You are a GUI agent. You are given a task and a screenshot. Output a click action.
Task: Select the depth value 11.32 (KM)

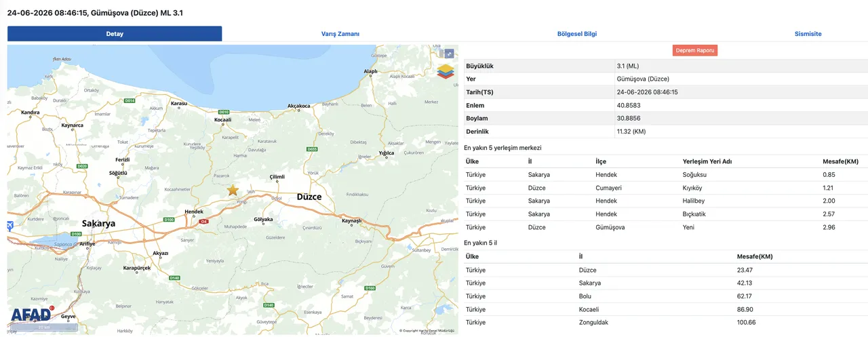[633, 132]
